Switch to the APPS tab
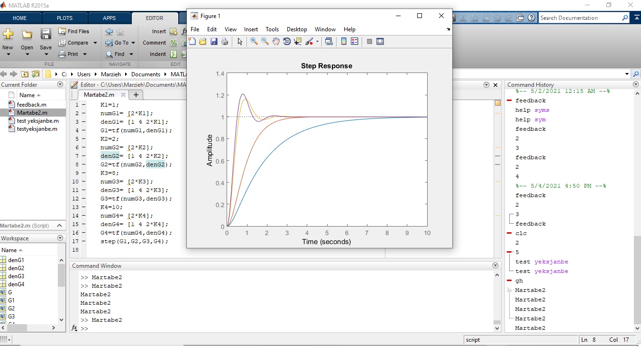Screen dimensions: 641x364 click(x=110, y=18)
